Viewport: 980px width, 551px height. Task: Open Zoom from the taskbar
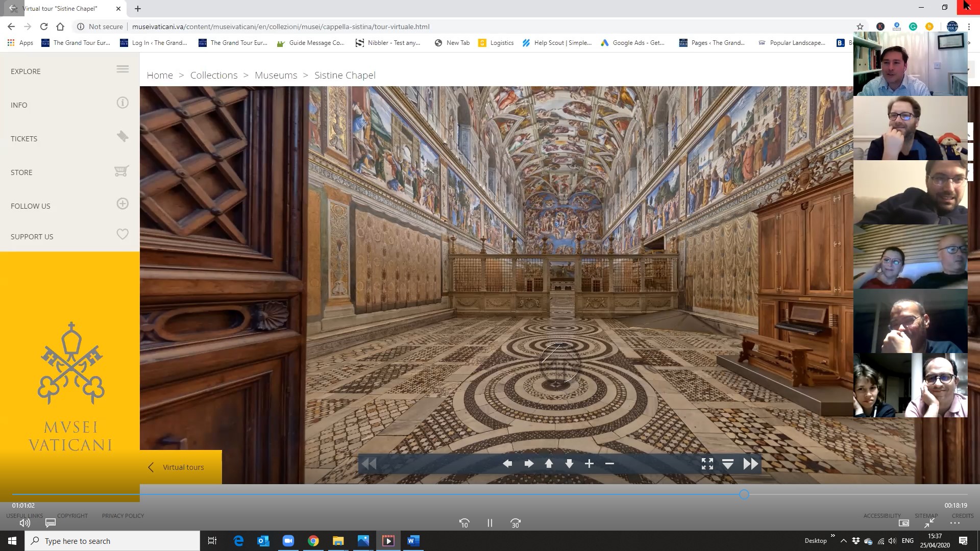[288, 541]
